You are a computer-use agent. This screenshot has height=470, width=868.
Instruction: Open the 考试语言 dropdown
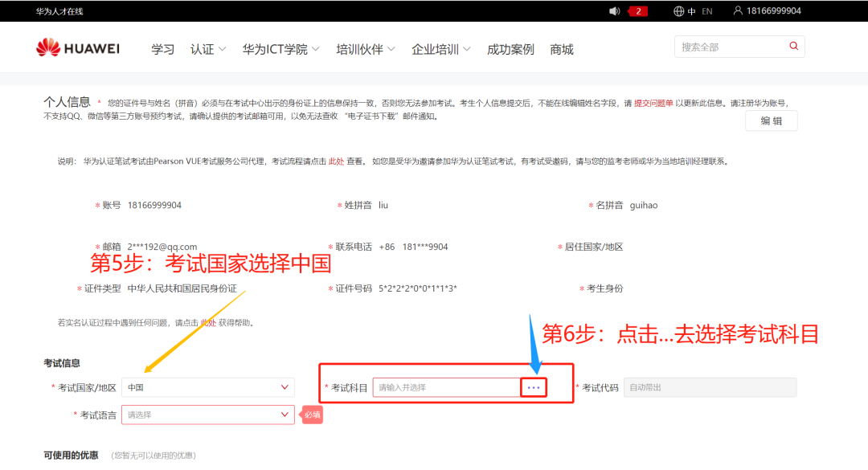tap(208, 415)
